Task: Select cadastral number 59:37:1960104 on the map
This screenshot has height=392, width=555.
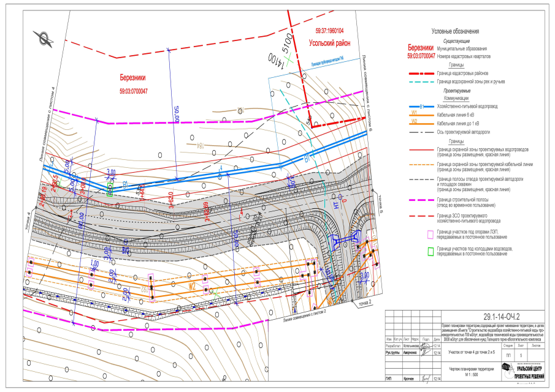Action: click(x=330, y=31)
